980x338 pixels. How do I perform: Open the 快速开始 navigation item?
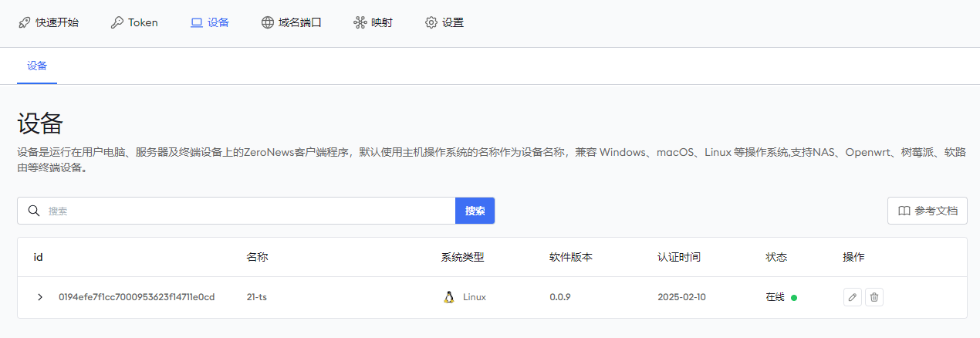49,22
